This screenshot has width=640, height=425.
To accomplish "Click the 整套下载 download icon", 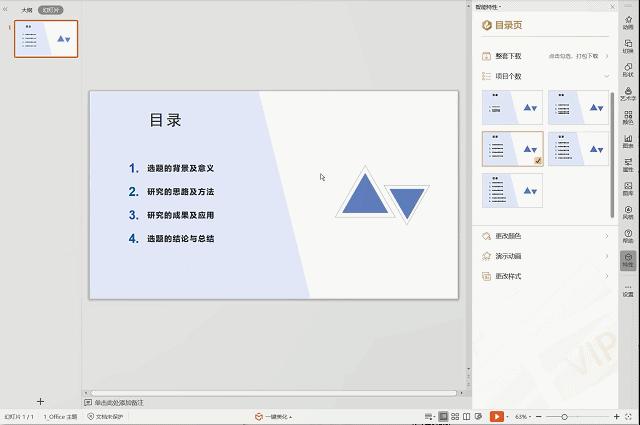I will point(486,56).
